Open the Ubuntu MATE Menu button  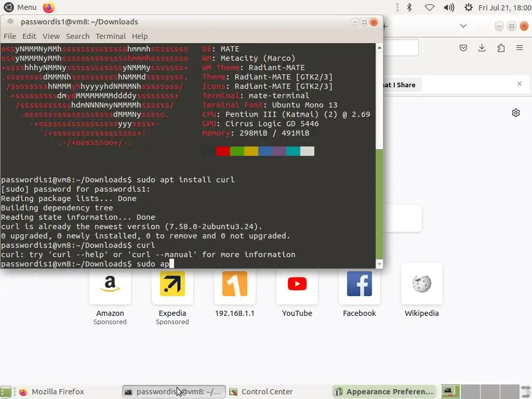click(20, 7)
